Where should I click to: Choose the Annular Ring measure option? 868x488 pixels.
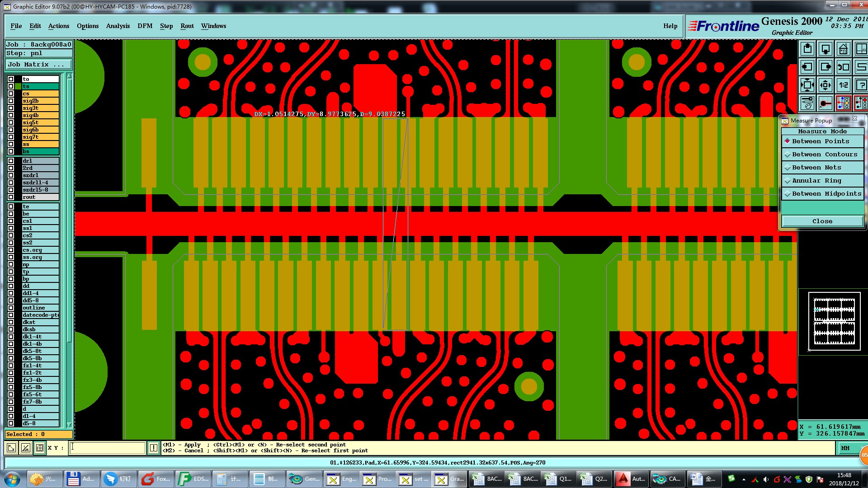(x=816, y=181)
